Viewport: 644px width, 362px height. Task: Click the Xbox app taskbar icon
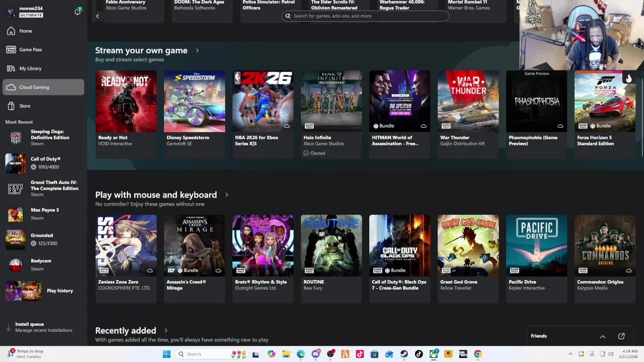point(433,354)
